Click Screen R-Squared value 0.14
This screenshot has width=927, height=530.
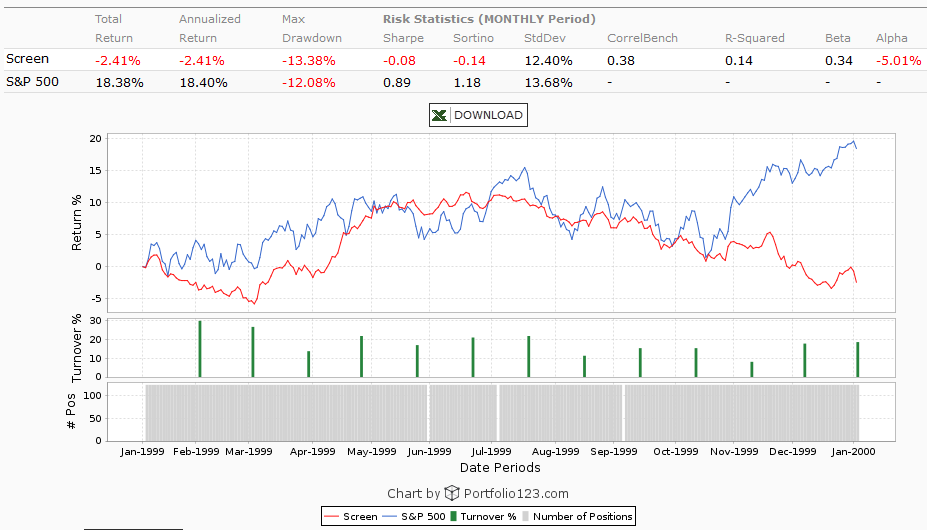(739, 60)
